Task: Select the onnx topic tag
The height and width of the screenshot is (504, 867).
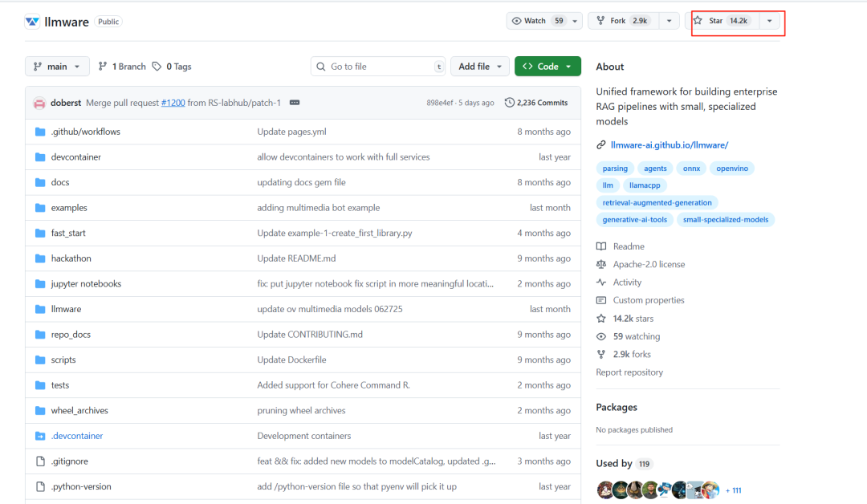Action: click(691, 169)
